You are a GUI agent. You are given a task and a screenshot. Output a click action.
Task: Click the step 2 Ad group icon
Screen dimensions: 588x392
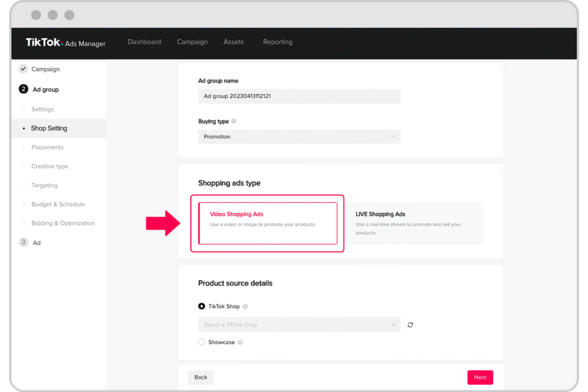click(23, 89)
